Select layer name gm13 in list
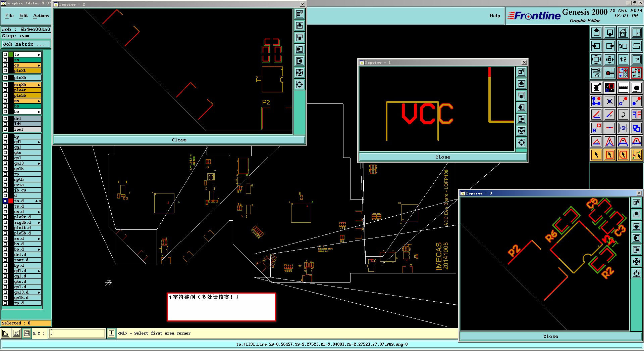644x351 pixels. (27, 163)
